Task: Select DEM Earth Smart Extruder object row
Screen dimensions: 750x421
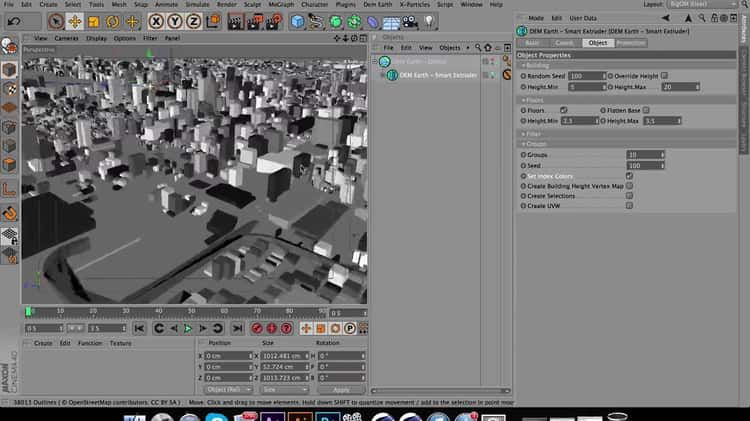Action: click(x=438, y=75)
